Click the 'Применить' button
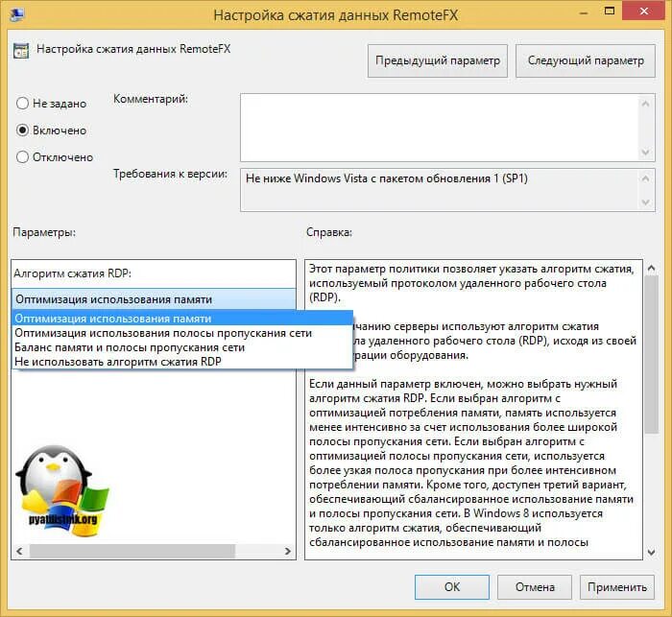Screen dimensions: 672x617 pos(617,587)
